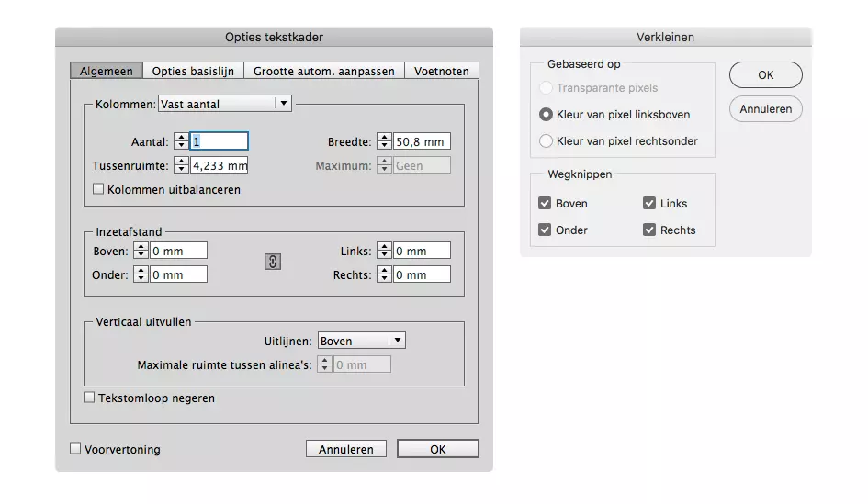Click the Aantal input field
This screenshot has height=504, width=868.
click(219, 141)
